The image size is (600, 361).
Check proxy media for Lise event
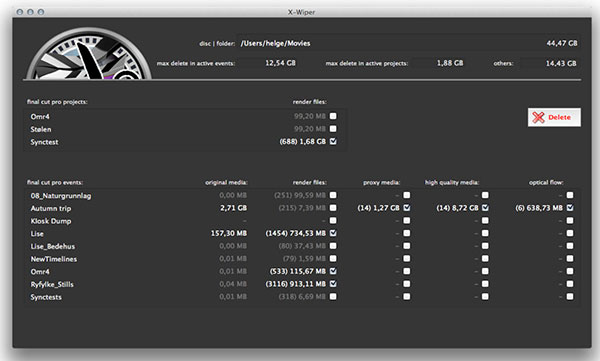[407, 233]
